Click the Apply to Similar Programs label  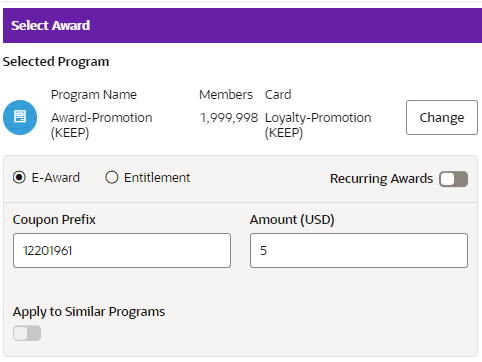coord(89,312)
